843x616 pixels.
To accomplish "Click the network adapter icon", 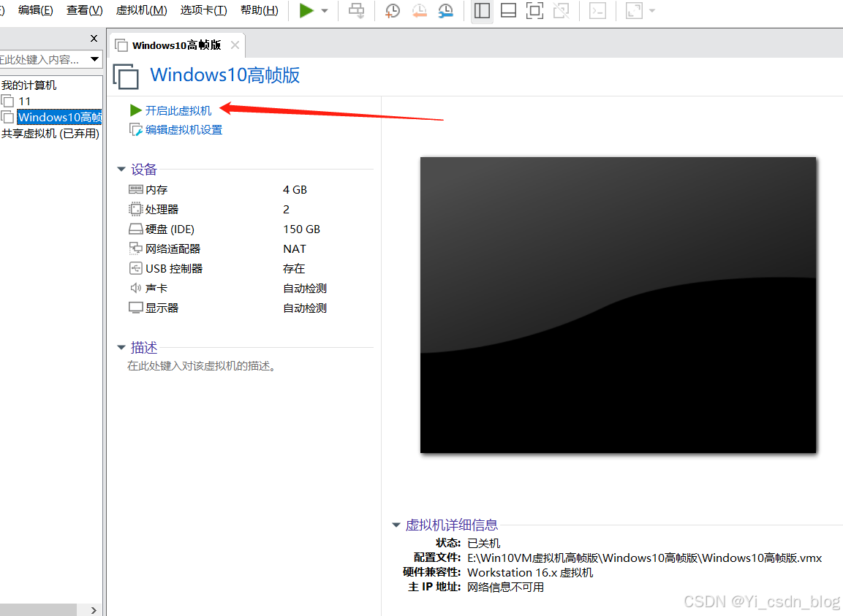I will coord(135,248).
